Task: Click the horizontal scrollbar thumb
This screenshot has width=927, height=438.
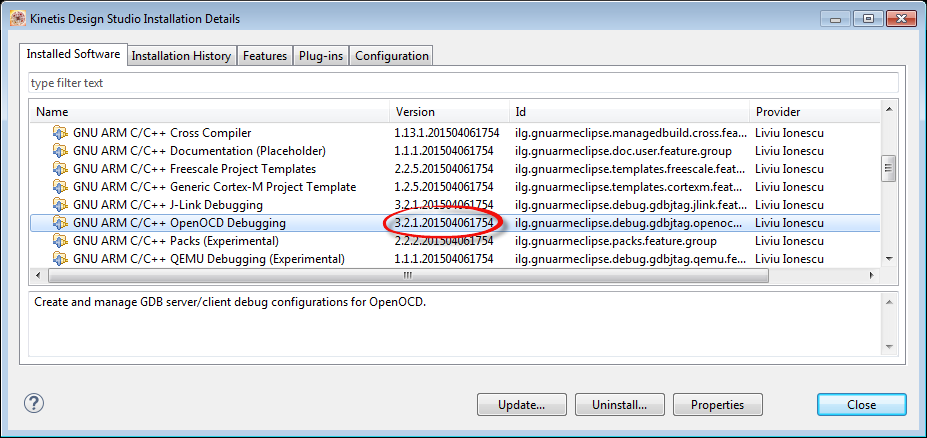Action: (408, 275)
